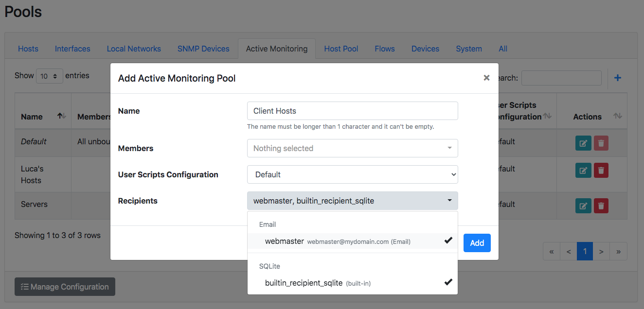Edit the Default pool row
This screenshot has width=644, height=309.
583,143
